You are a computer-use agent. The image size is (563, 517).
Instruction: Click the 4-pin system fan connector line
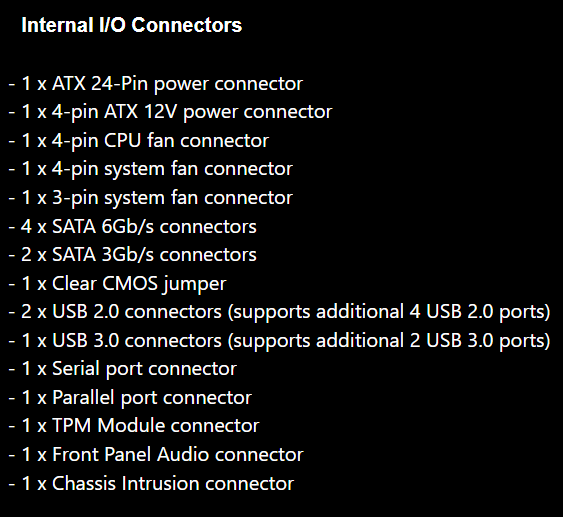150,169
